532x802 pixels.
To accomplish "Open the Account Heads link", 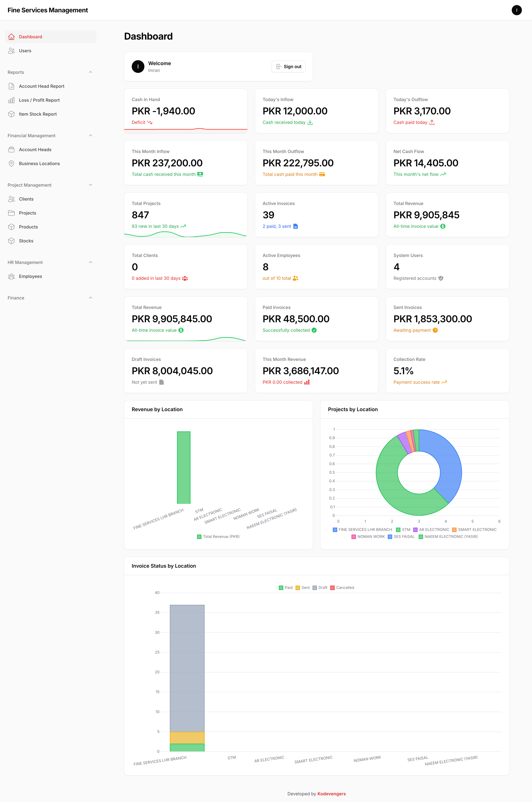I will pyautogui.click(x=51, y=150).
